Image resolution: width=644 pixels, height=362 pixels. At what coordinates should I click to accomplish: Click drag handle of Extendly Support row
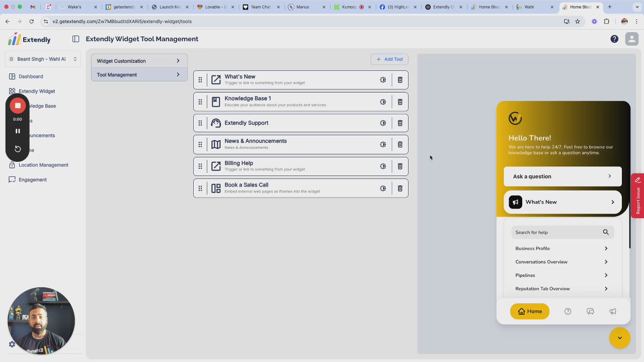200,123
